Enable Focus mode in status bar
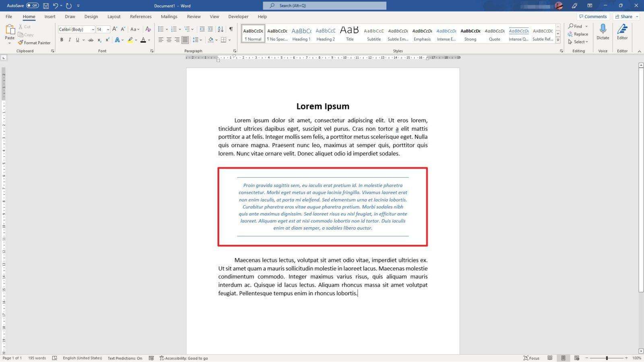Screen dimensions: 644x362 pyautogui.click(x=531, y=358)
